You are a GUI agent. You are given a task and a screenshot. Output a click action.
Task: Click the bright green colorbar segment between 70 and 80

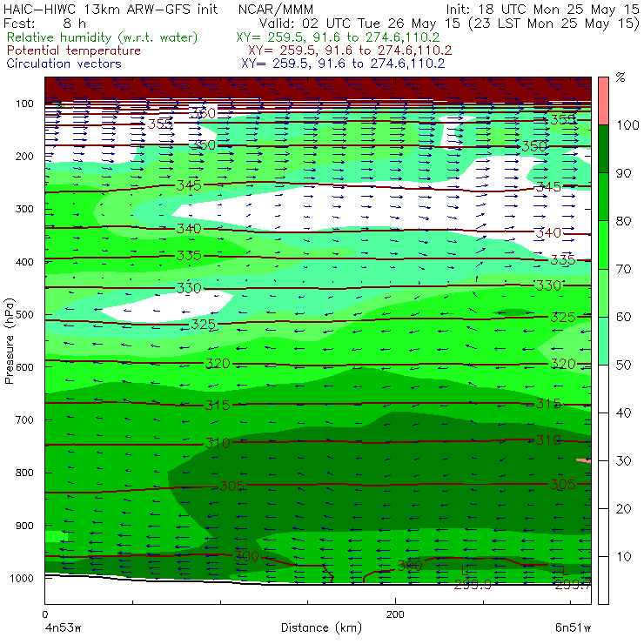tap(603, 245)
